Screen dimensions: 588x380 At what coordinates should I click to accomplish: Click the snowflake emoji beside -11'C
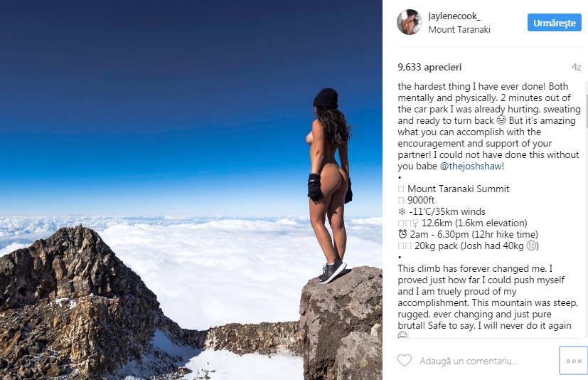(402, 212)
